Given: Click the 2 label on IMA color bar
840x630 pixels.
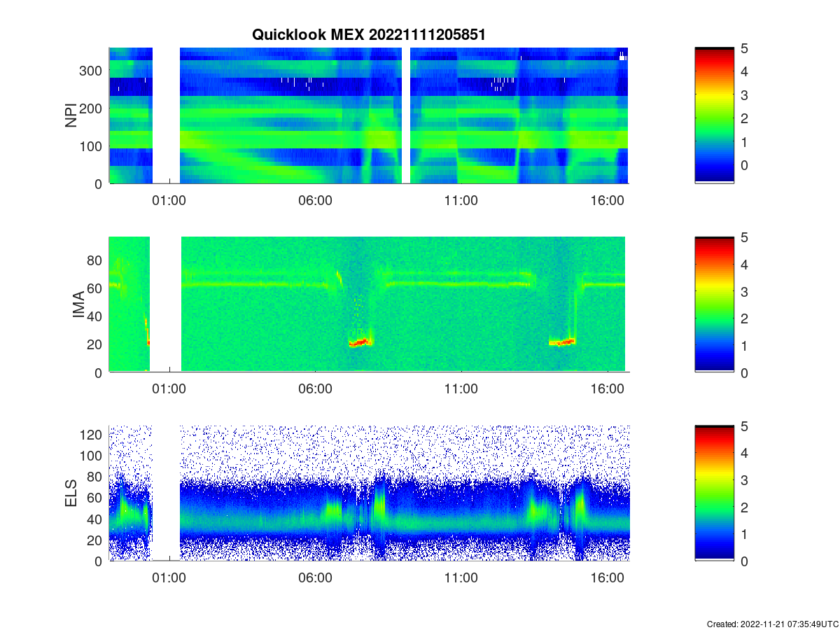Looking at the screenshot, I should tap(743, 318).
